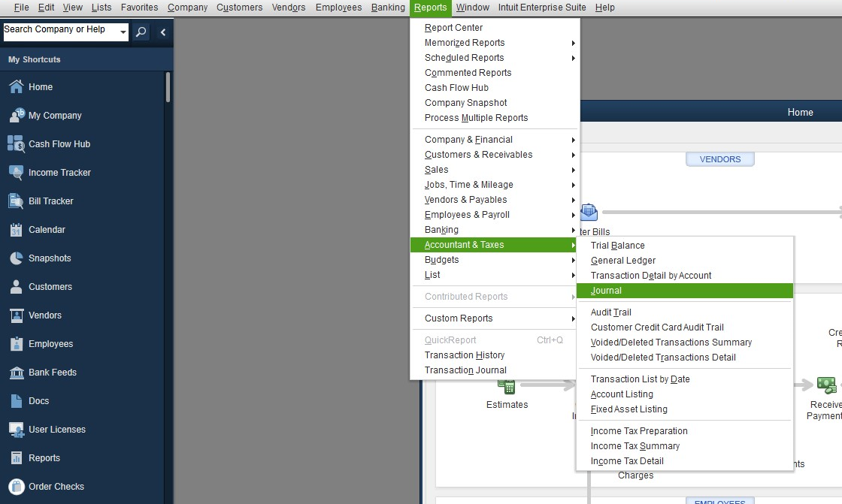Click the Home icon in My Shortcuts
This screenshot has width=842, height=504.
click(x=17, y=86)
